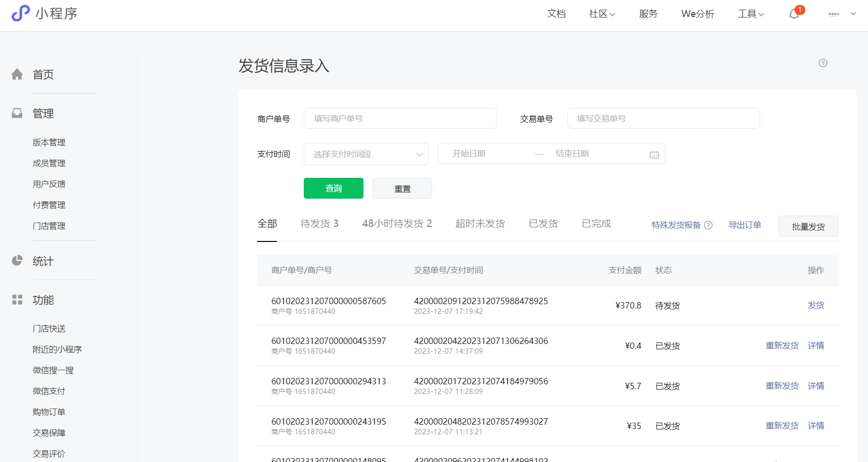Click 重新发货 for the ¥35 order
The image size is (868, 462).
pyautogui.click(x=782, y=426)
